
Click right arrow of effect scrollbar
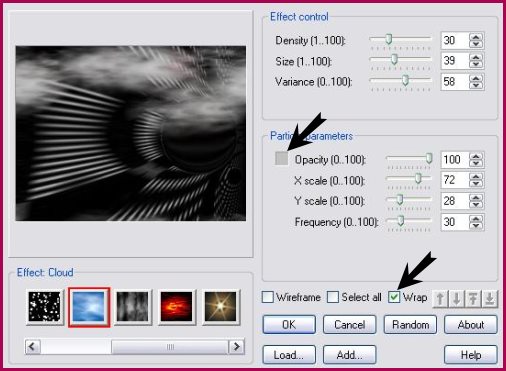(236, 347)
